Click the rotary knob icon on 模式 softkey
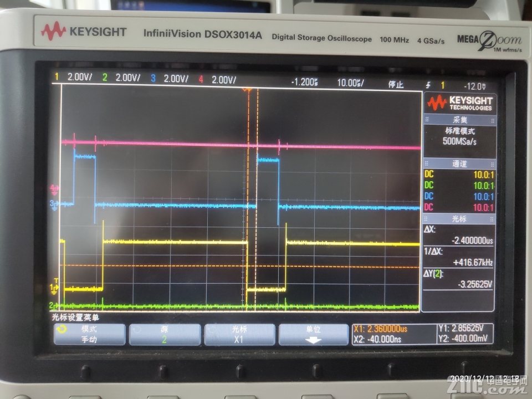Screen dimensions: 532x399 (x=62, y=329)
